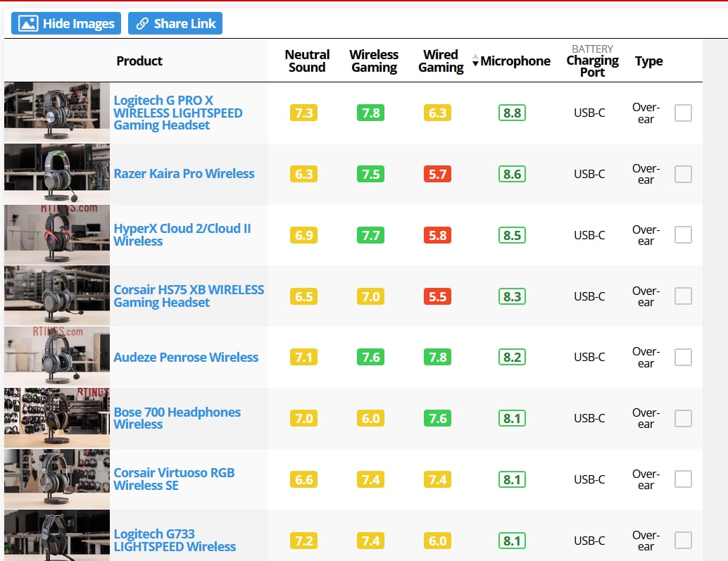The image size is (728, 561).
Task: Check the Bose 700 compare checkbox
Action: click(x=683, y=419)
